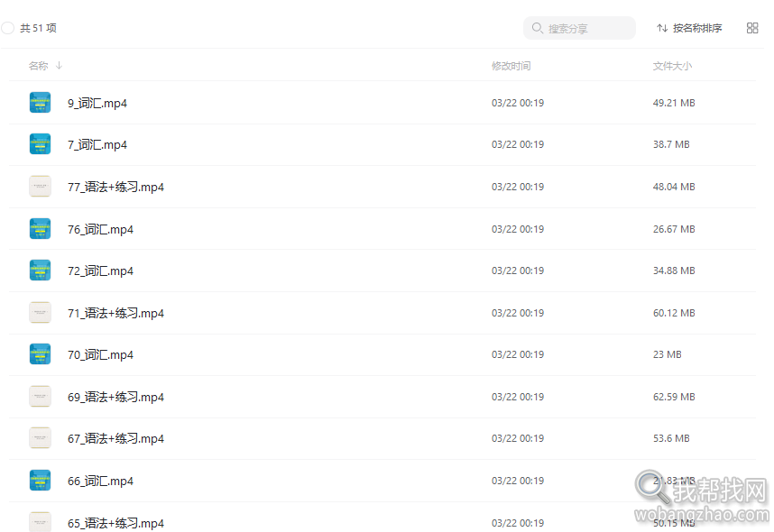The image size is (774, 532).
Task: Toggle the sort arrow next to 名称
Action: (59, 65)
